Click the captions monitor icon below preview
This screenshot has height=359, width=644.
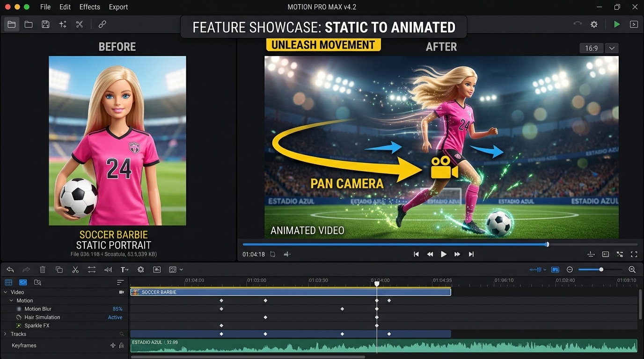click(x=606, y=254)
